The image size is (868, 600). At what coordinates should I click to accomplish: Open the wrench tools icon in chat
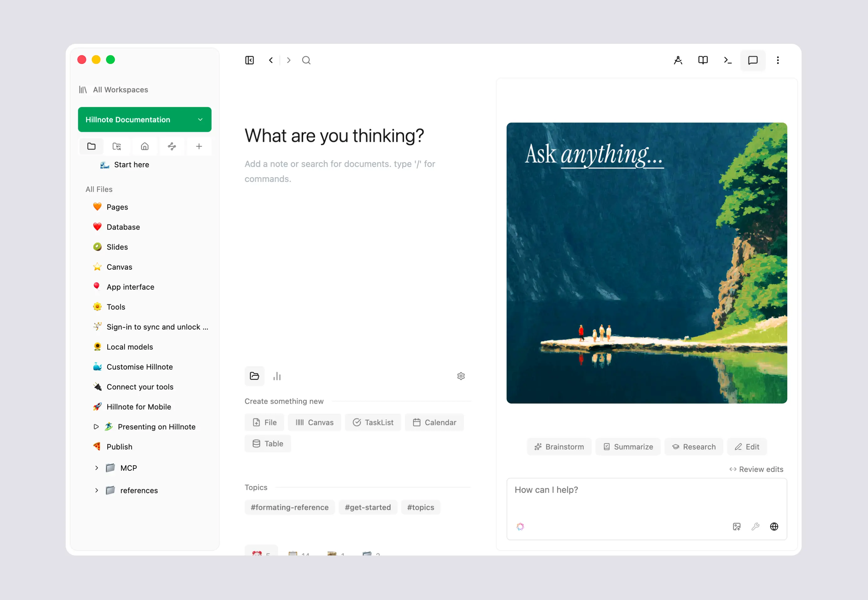coord(755,526)
